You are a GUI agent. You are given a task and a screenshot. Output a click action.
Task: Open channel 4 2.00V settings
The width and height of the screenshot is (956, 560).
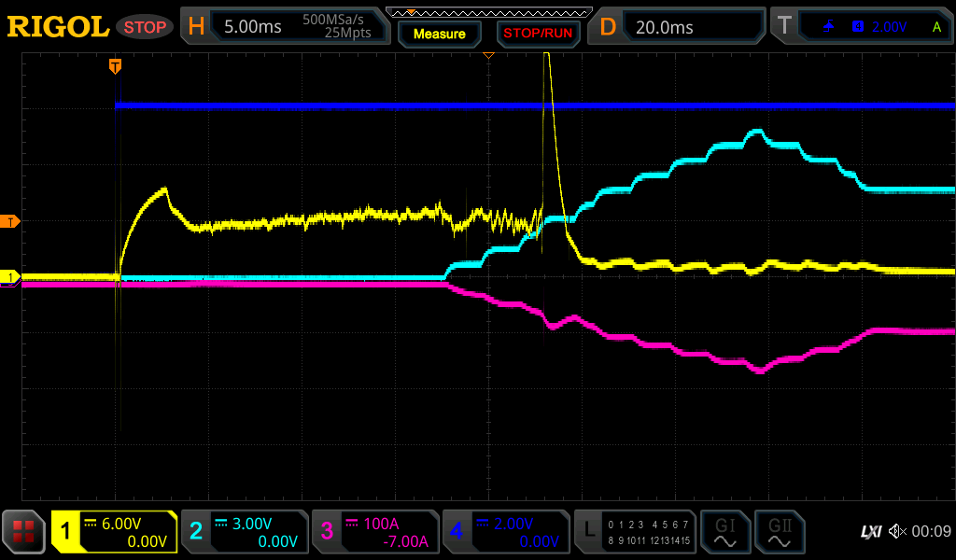click(x=506, y=532)
